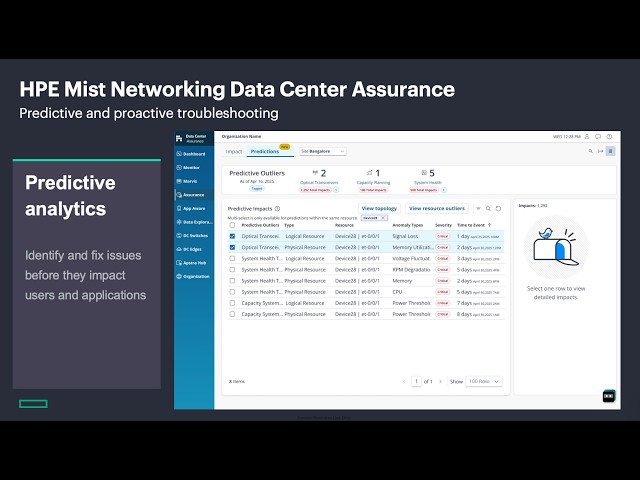Click the Capacity Planning label
This screenshot has height=480, width=640.
click(x=373, y=182)
